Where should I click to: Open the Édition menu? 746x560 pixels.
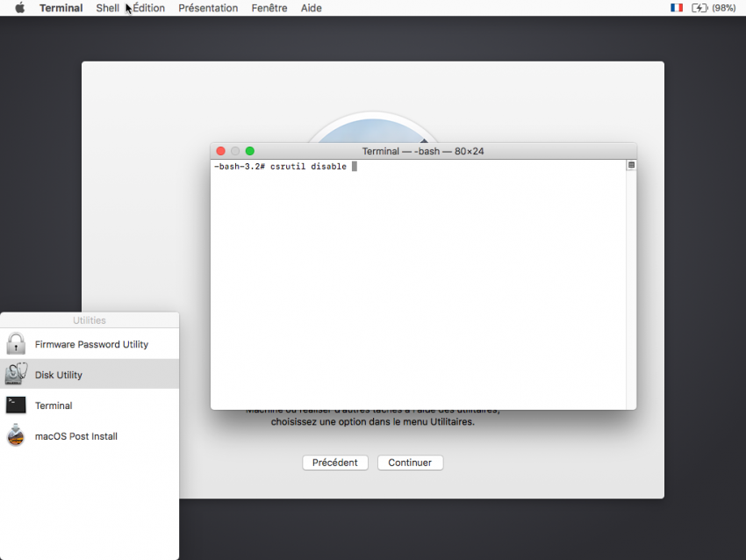tap(149, 8)
